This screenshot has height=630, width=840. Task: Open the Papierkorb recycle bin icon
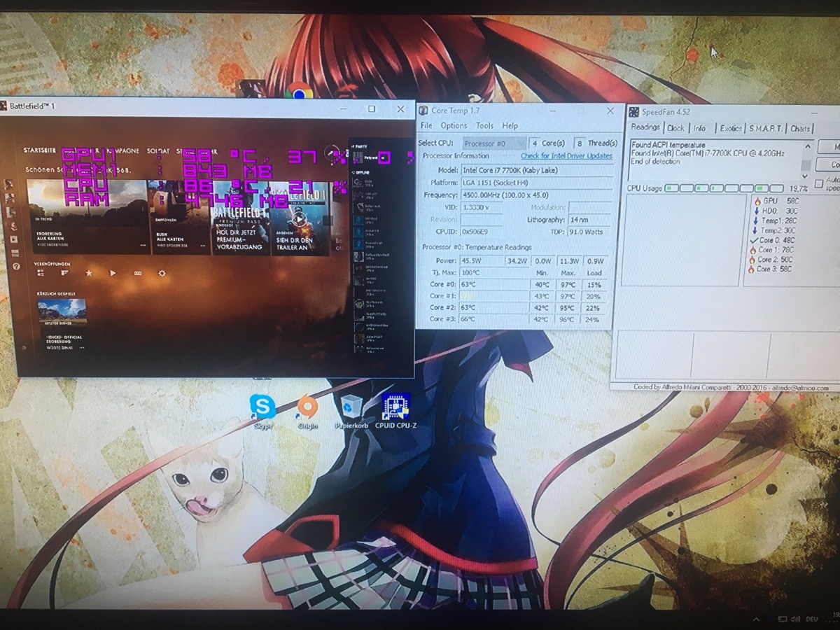point(351,412)
